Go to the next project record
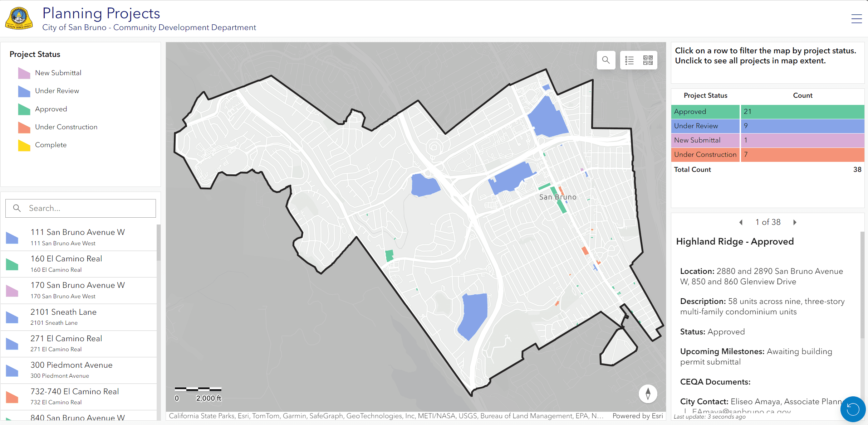This screenshot has width=868, height=425. (x=795, y=222)
